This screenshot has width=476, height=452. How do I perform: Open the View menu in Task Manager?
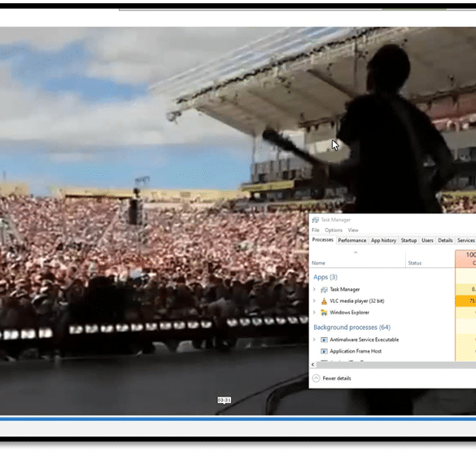[353, 230]
